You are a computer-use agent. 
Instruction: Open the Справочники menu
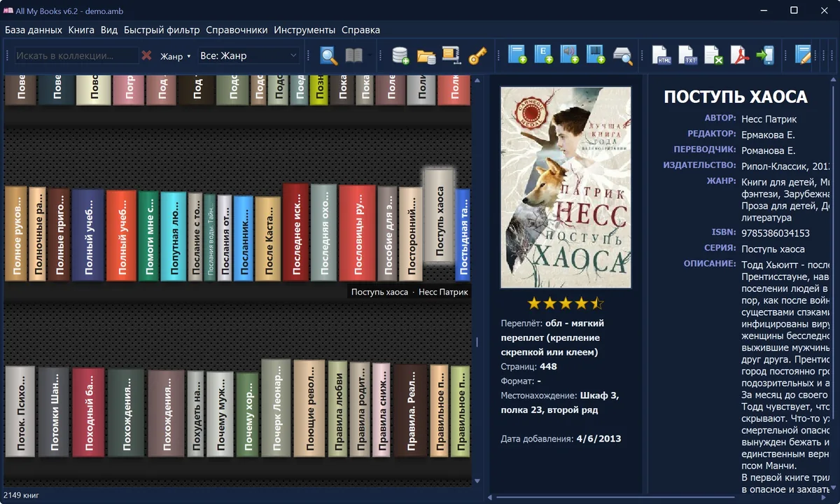coord(237,30)
